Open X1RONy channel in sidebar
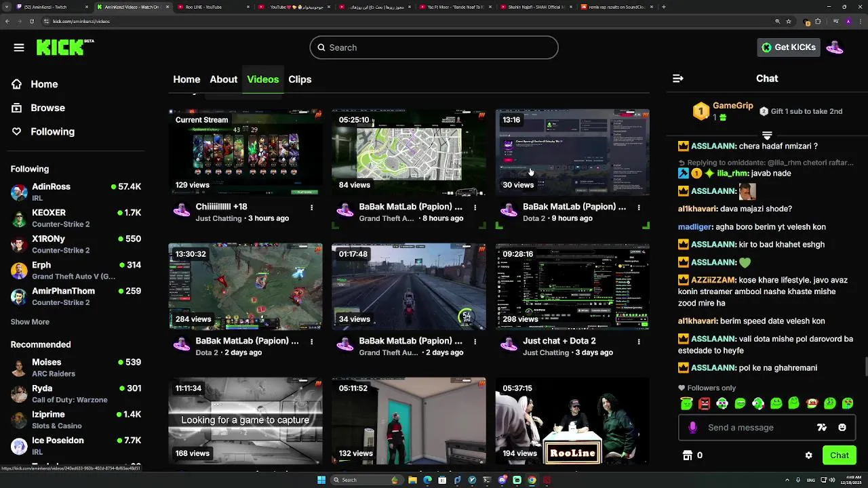 point(76,244)
